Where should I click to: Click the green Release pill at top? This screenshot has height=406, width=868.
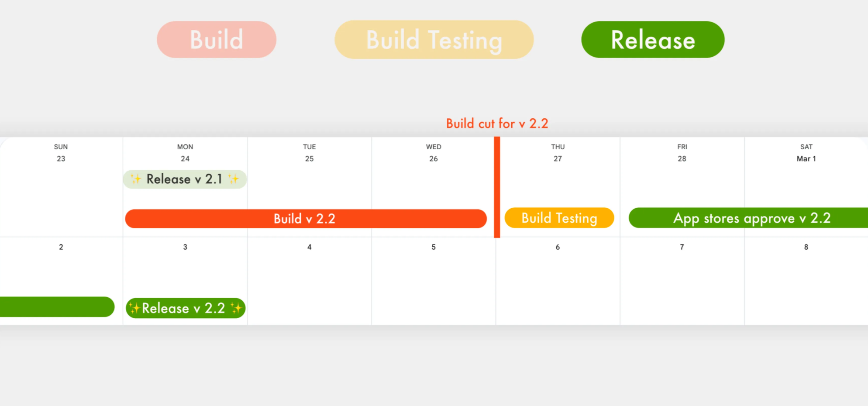[x=653, y=40]
